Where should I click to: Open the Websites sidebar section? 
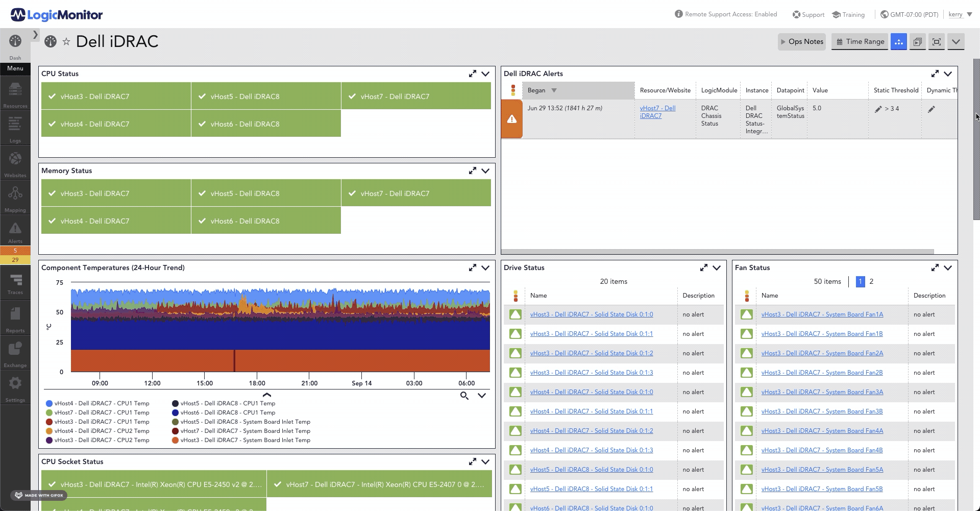pyautogui.click(x=15, y=164)
